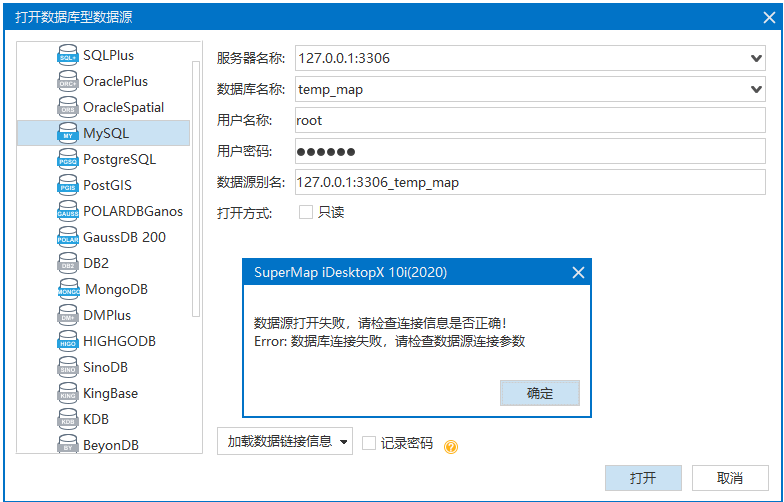Click the database list vertical scrollbar
The image size is (784, 502).
[196, 189]
